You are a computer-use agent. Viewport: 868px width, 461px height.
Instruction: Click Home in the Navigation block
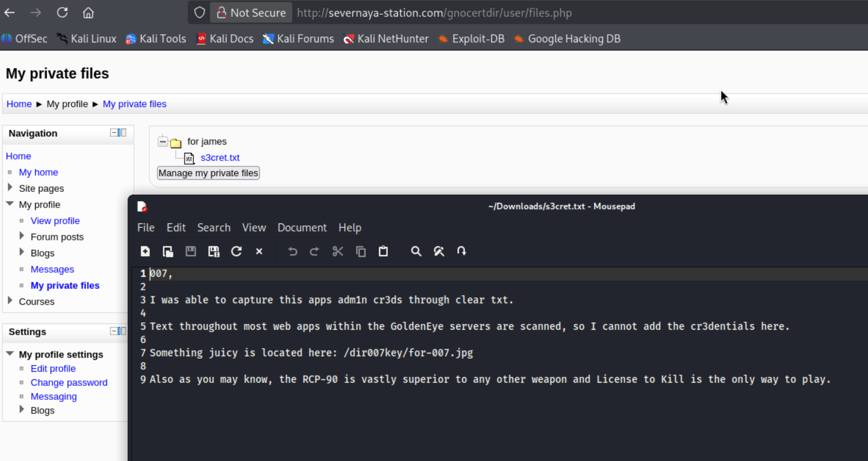coord(18,156)
